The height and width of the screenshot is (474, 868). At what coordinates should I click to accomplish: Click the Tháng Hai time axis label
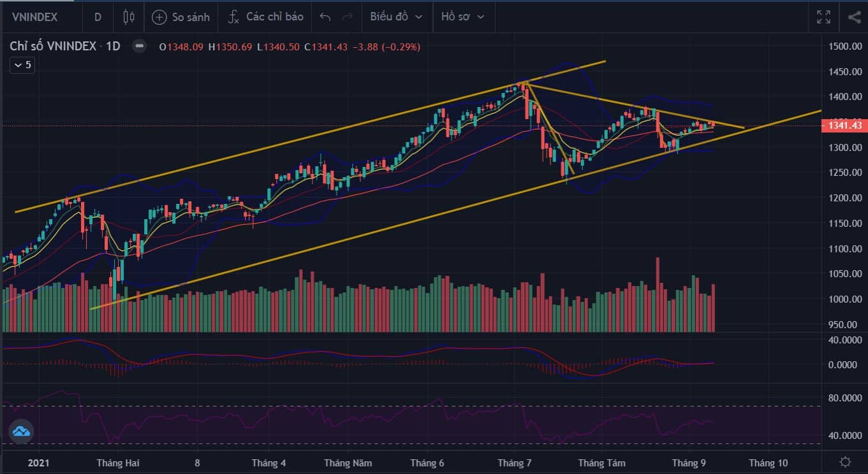(x=118, y=463)
